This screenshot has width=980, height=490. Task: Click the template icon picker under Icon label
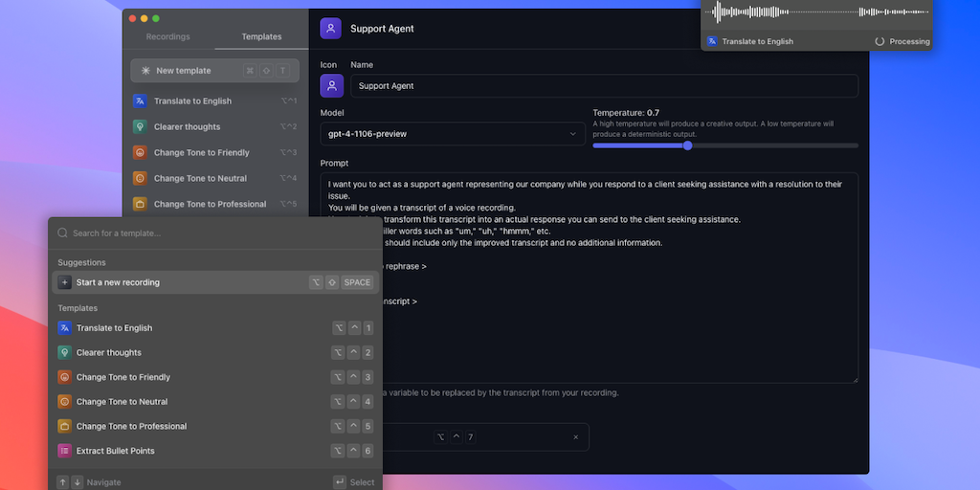pos(331,86)
